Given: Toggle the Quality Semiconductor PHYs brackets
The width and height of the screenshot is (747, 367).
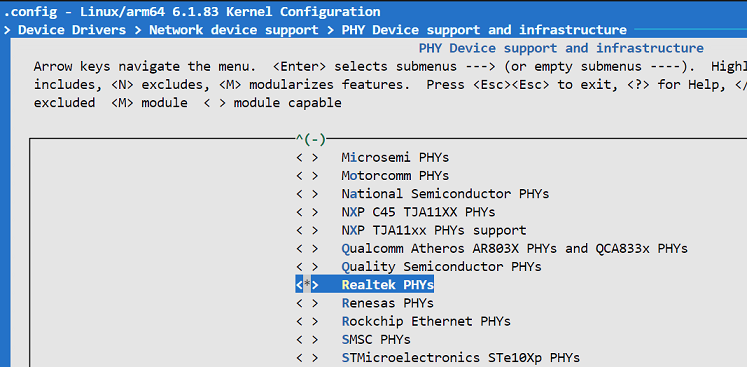Looking at the screenshot, I should coord(307,267).
